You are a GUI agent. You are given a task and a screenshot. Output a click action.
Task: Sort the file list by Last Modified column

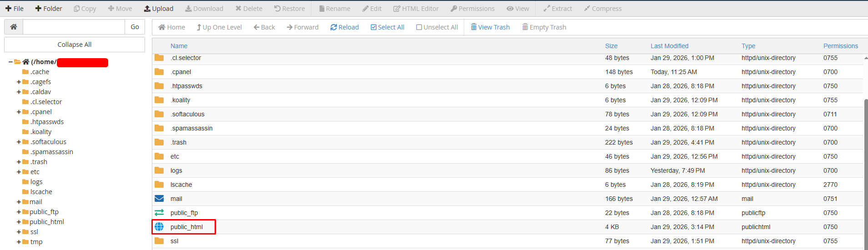click(x=669, y=46)
